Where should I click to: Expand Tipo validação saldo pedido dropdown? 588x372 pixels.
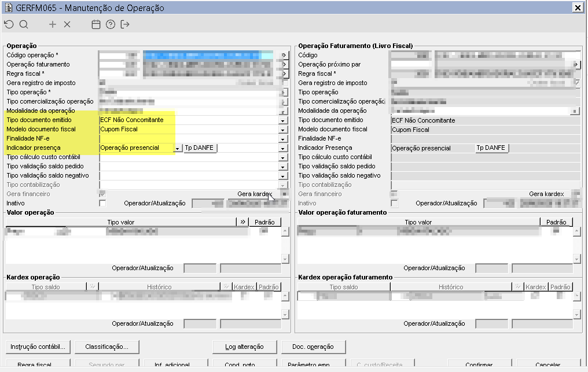click(x=283, y=167)
